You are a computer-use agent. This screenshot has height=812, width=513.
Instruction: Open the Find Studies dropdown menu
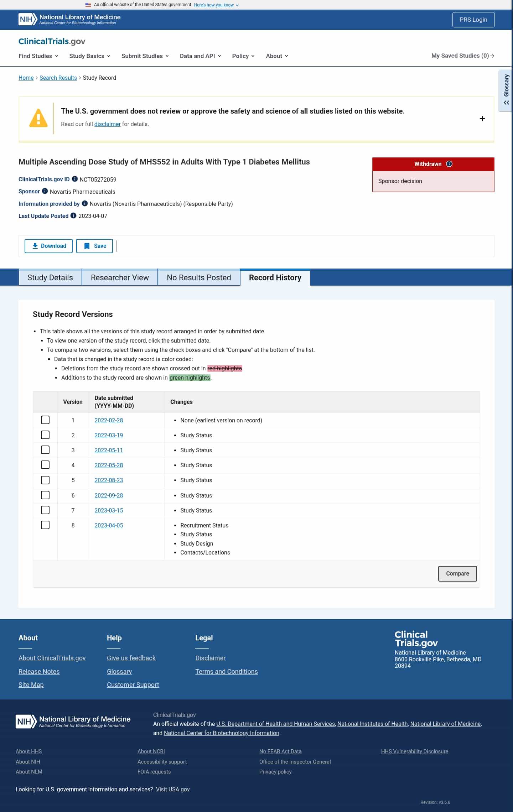coord(38,56)
